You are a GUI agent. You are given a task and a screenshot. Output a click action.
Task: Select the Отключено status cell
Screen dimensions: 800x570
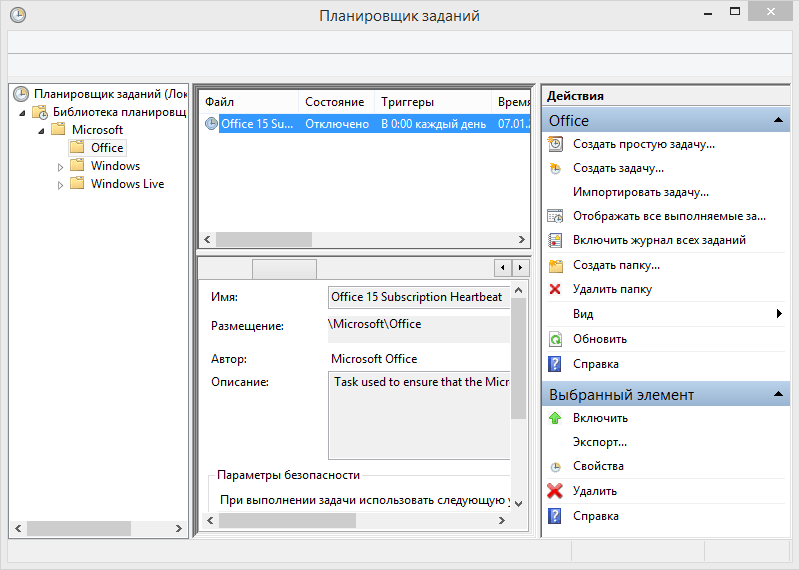tap(337, 124)
